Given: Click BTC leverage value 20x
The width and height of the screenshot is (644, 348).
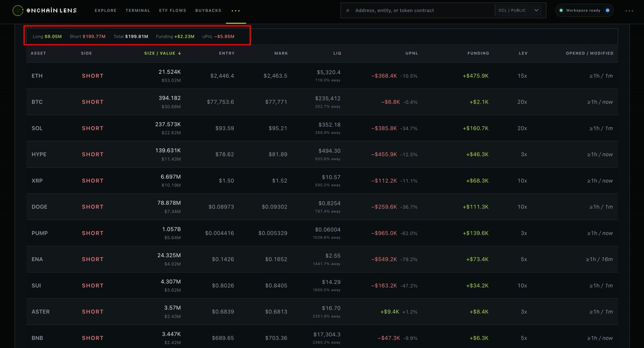Looking at the screenshot, I should coord(522,102).
